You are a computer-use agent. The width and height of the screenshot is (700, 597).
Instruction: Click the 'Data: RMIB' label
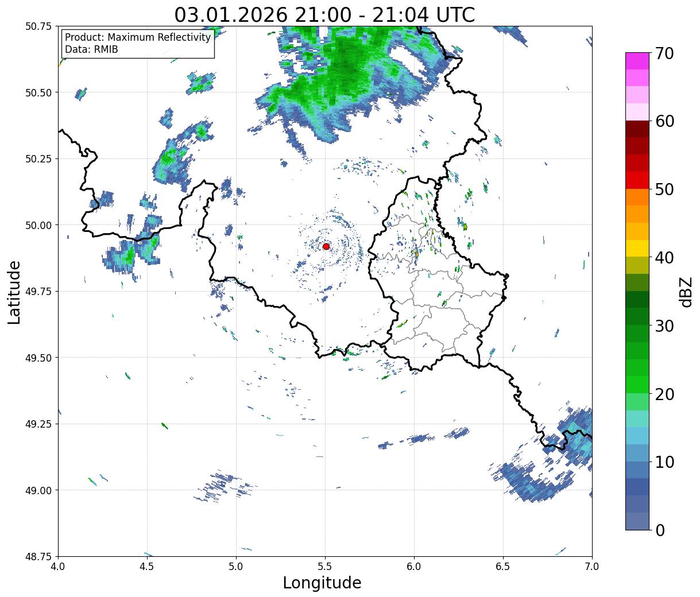91,49
